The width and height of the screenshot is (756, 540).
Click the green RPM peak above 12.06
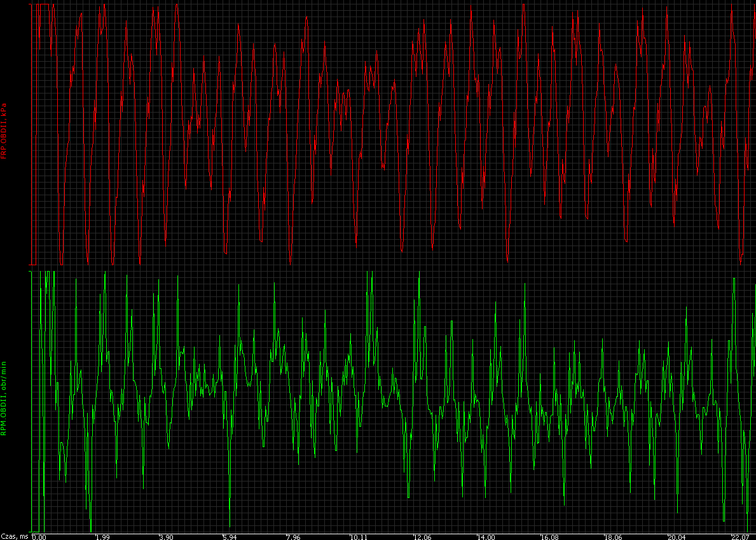(x=419, y=273)
